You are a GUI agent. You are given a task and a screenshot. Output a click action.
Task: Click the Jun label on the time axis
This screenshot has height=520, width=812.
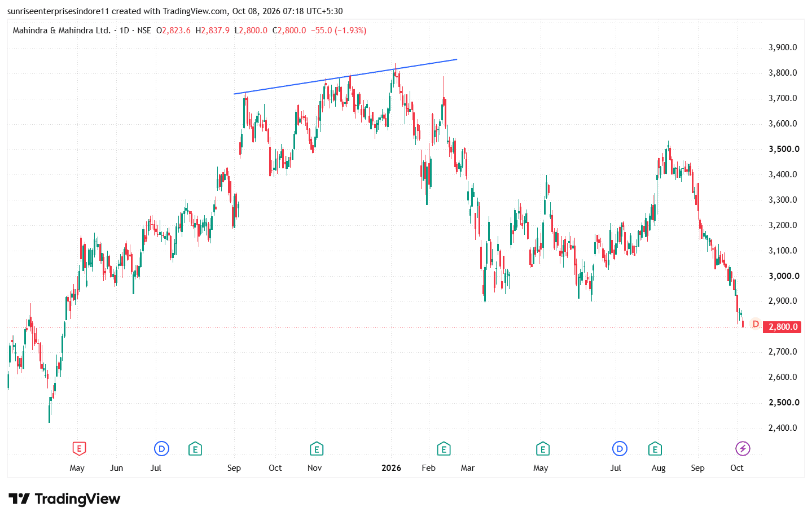116,468
